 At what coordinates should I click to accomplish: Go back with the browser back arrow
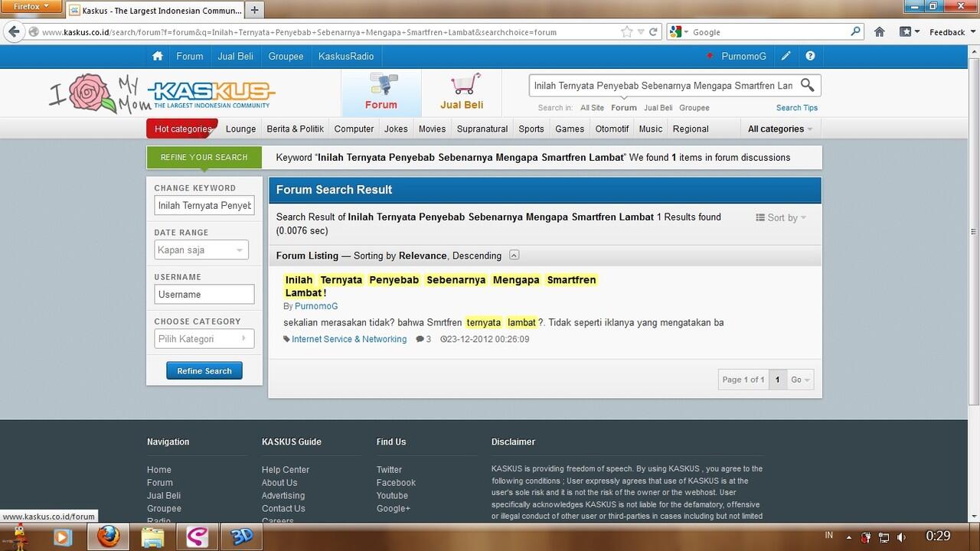14,31
